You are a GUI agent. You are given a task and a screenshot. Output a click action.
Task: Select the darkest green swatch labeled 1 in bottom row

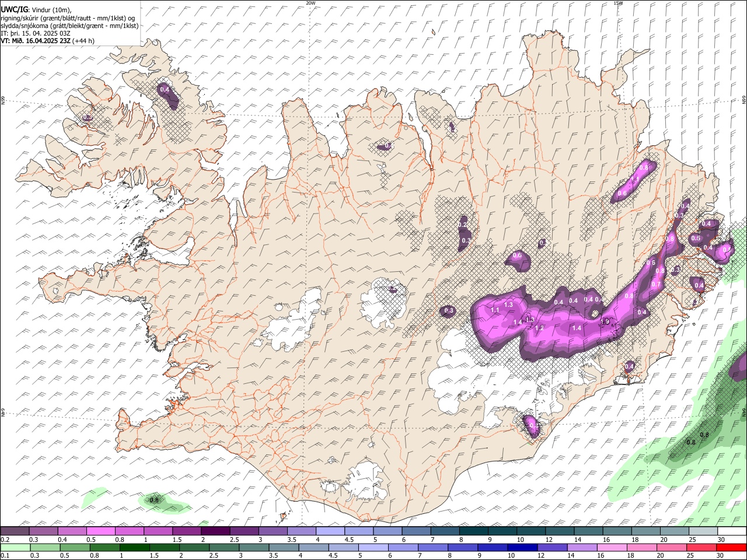pos(134,547)
